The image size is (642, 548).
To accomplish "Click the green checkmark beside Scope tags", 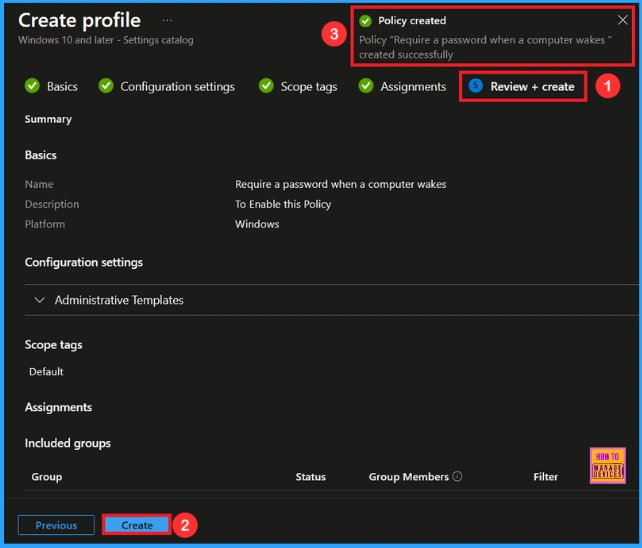I will (x=266, y=86).
